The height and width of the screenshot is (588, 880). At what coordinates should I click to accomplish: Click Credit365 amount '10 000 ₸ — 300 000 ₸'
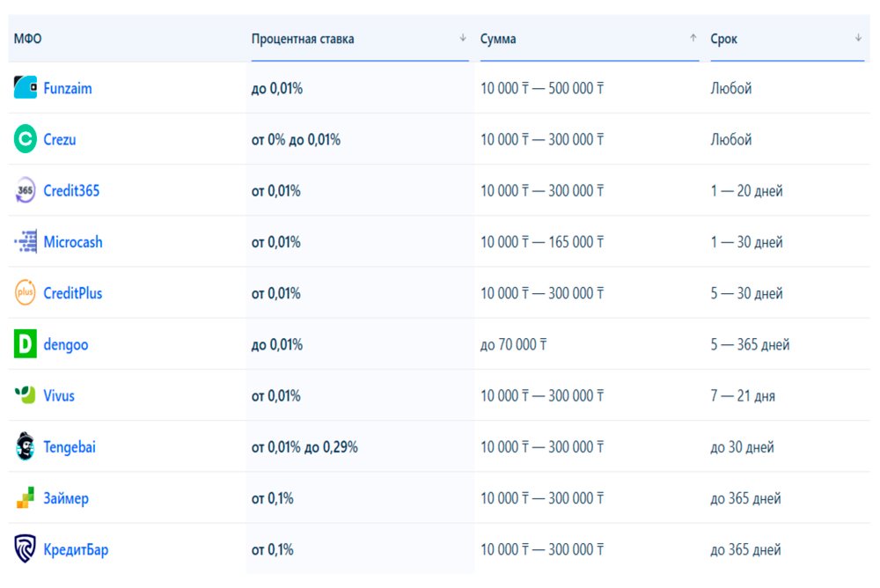(x=542, y=191)
